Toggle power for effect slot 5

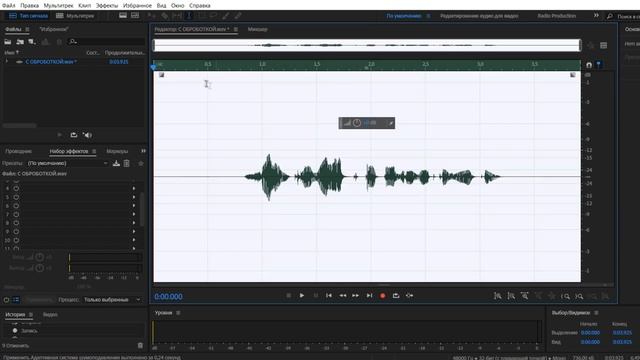[x=16, y=197]
